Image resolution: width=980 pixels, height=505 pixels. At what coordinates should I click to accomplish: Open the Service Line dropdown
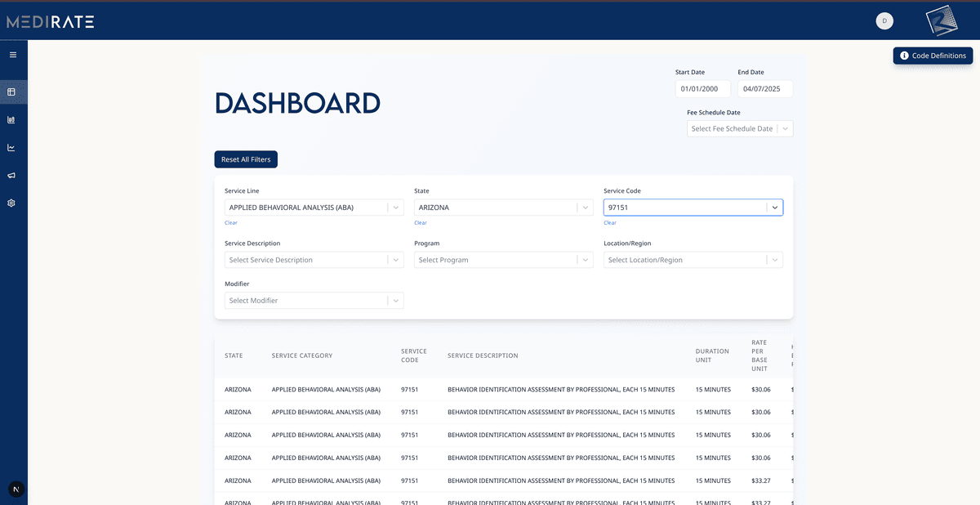point(314,208)
